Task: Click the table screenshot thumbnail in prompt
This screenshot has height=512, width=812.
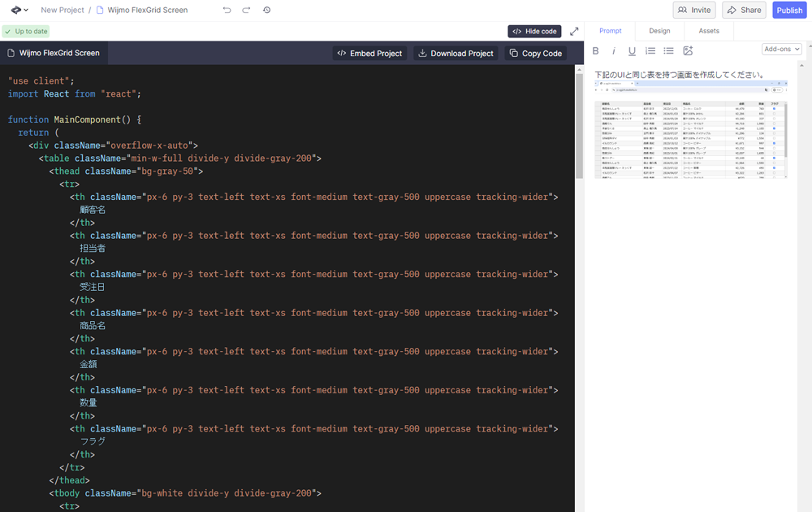Action: (691, 129)
